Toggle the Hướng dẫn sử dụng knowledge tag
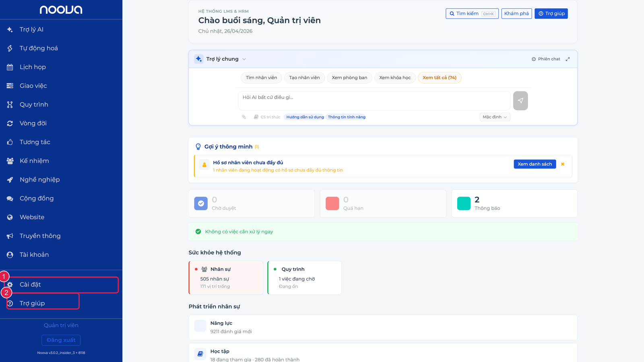Screen dimensions: 644x362 (x=305, y=117)
